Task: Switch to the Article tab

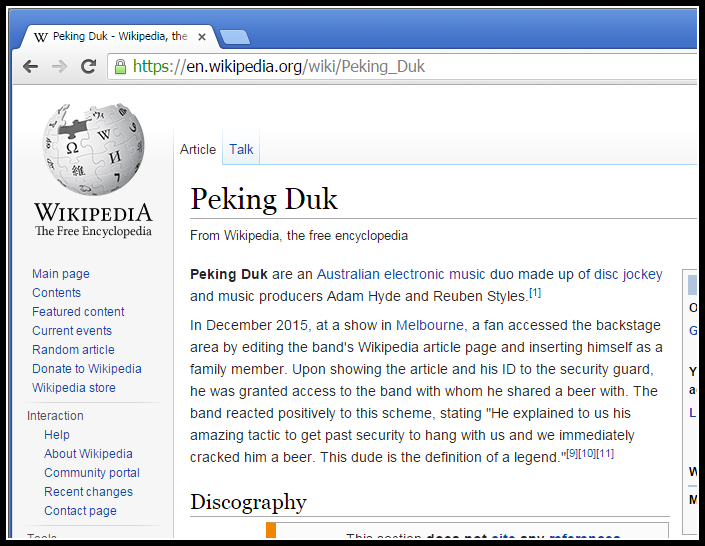Action: pos(198,149)
